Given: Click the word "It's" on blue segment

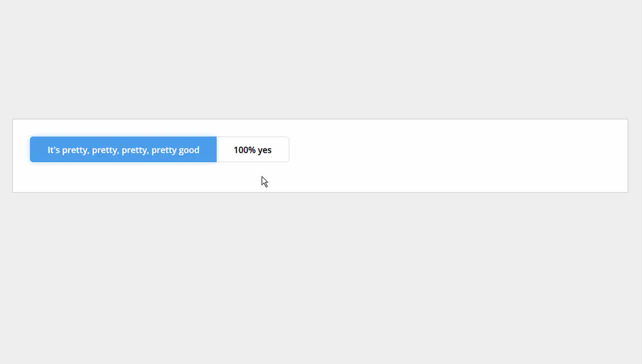Looking at the screenshot, I should coord(54,150).
